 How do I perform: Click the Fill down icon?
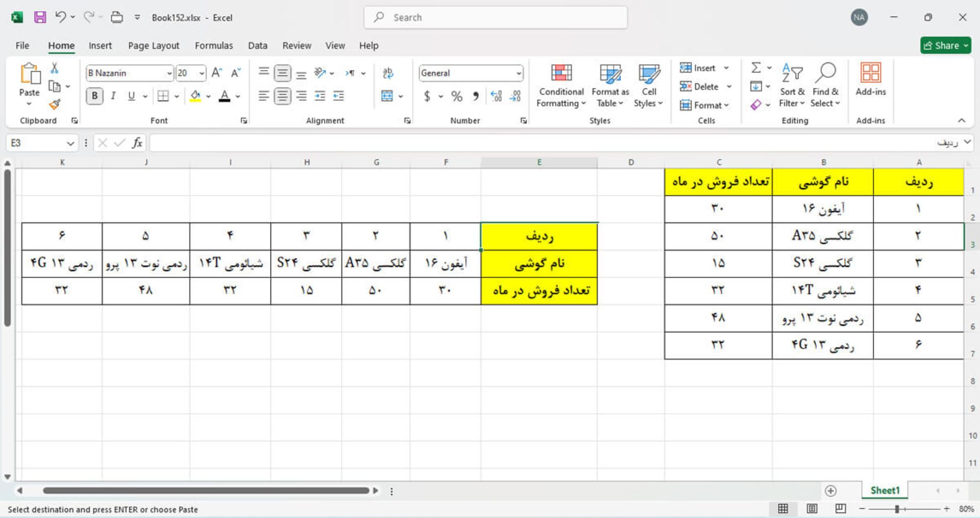(x=756, y=86)
